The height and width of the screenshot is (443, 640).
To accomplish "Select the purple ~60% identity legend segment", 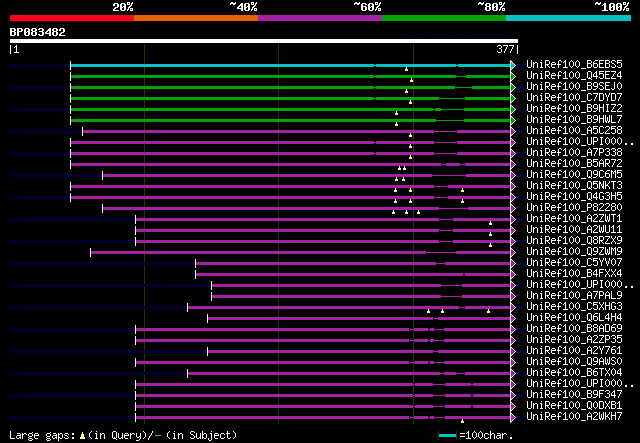I will (x=320, y=18).
